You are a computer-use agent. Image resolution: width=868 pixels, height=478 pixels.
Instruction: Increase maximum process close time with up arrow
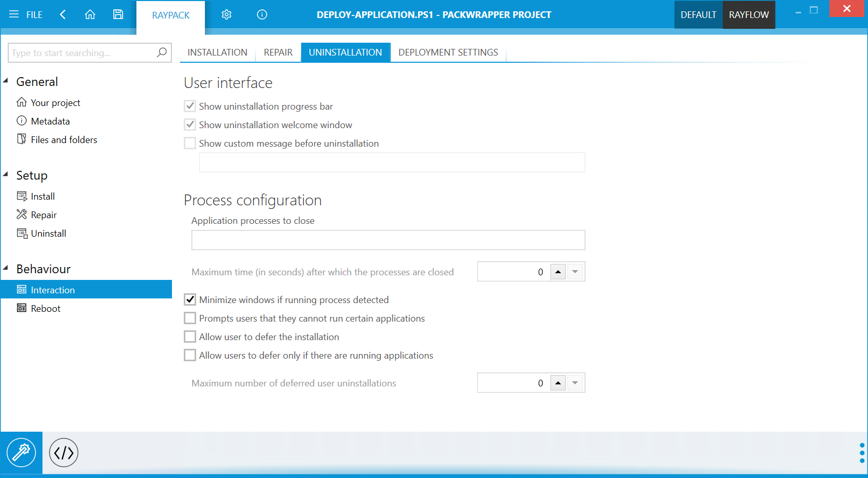point(558,271)
